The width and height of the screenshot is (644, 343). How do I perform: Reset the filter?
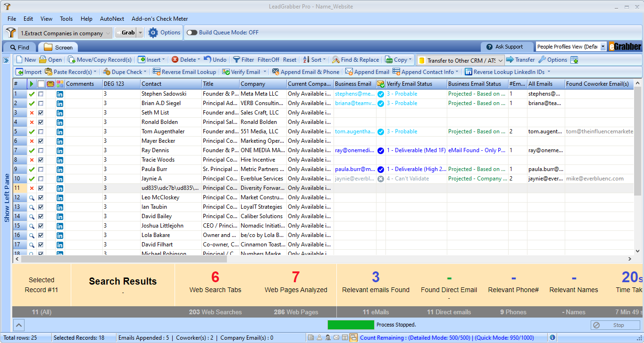point(290,60)
